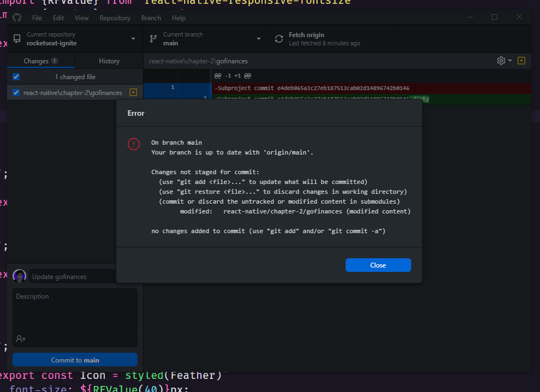This screenshot has height=392, width=540.
Task: Click the add co-authors person icon
Action: (x=20, y=338)
